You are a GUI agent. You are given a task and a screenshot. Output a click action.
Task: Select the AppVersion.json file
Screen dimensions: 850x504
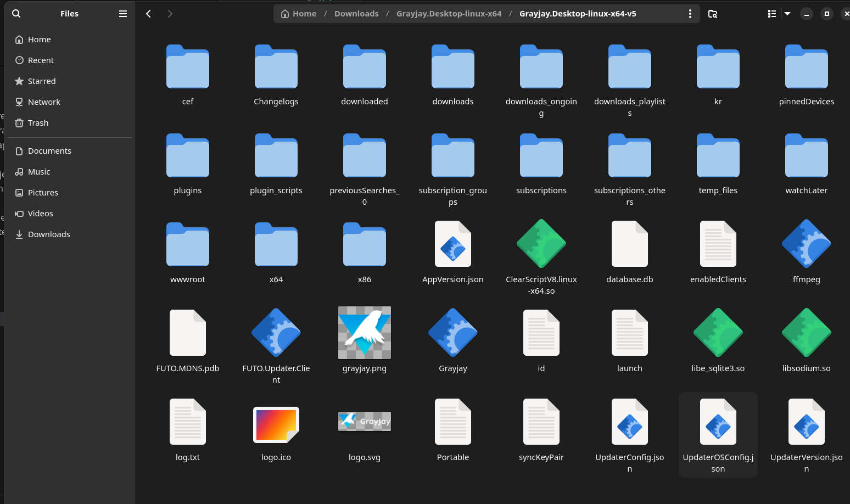[x=453, y=244]
